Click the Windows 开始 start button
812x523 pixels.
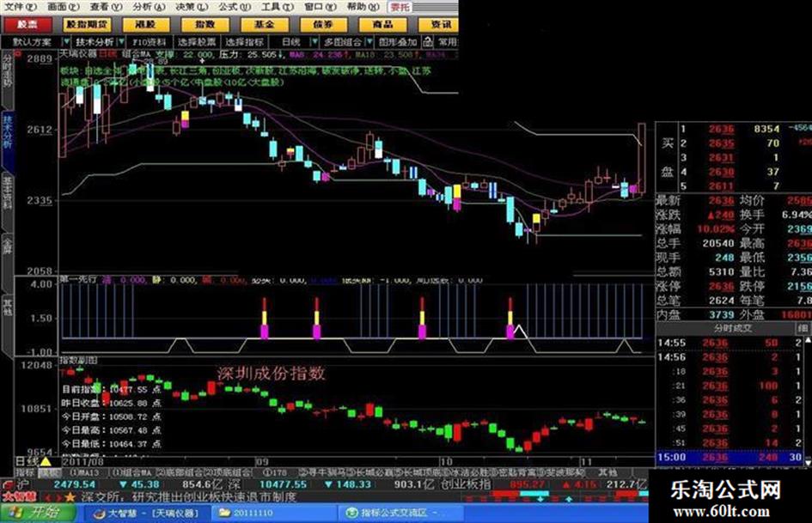point(37,513)
